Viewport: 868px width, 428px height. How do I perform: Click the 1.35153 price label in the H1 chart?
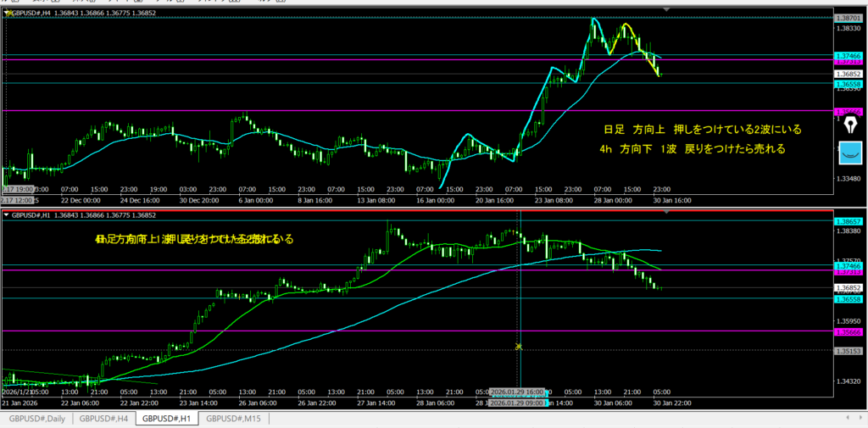pyautogui.click(x=848, y=350)
